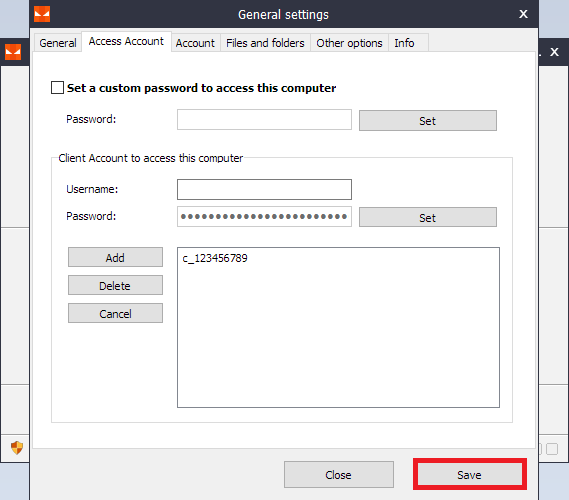Select the Access Account tab

pos(126,41)
